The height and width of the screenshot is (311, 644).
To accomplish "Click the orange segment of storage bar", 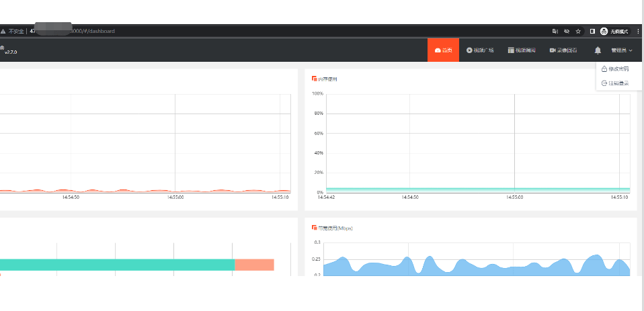I will point(254,265).
